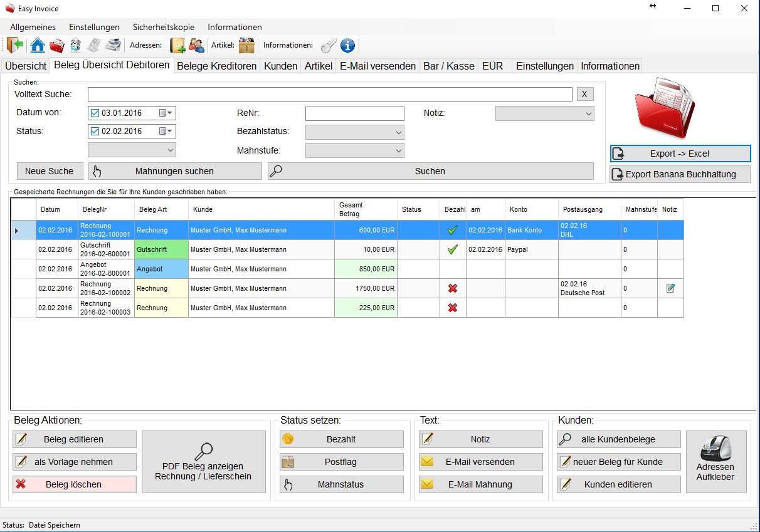Click the Beleg löschen button
The image size is (760, 532).
tap(75, 484)
